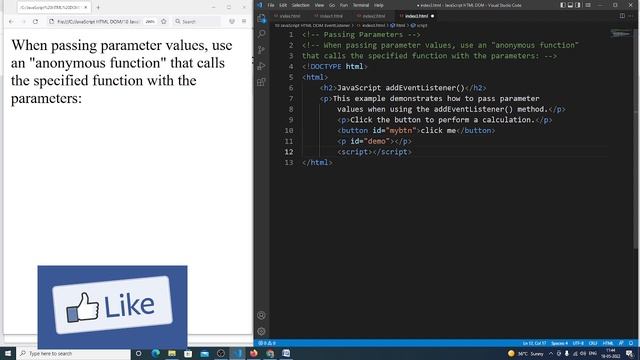Open the editor More Actions ellipsis

[x=631, y=16]
